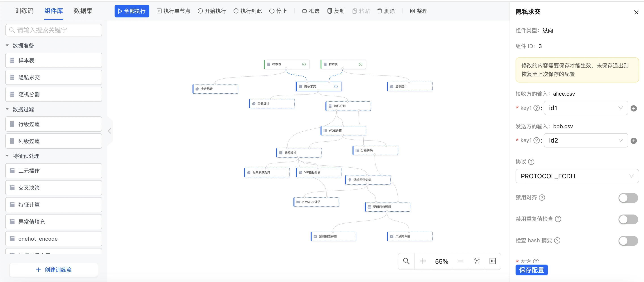Click the 删除 delete tool
Screen dimensions: 644x282
coord(386,11)
